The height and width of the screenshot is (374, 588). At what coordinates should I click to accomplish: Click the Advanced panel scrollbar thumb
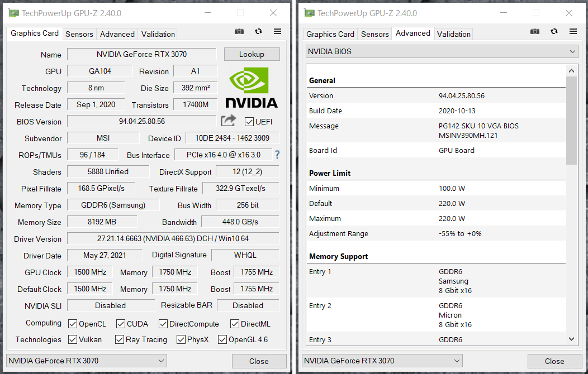coord(571,120)
